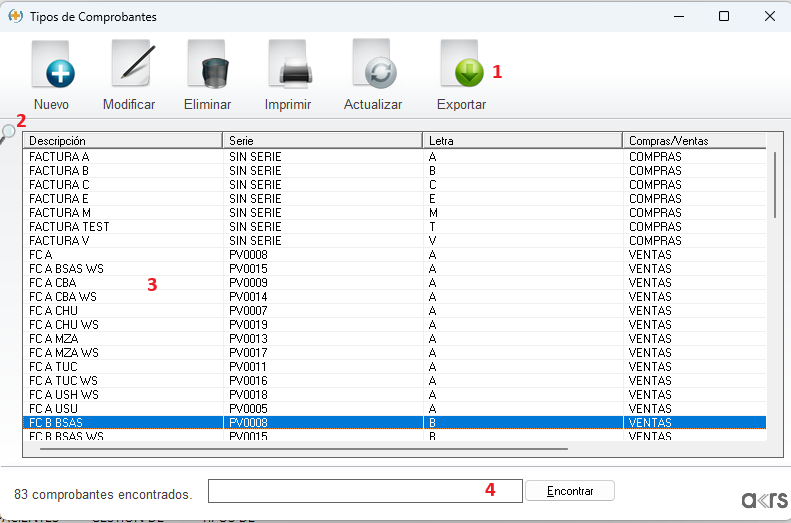Maximize the Tipos de Comprobantes window
Image resolution: width=791 pixels, height=523 pixels.
coord(724,16)
